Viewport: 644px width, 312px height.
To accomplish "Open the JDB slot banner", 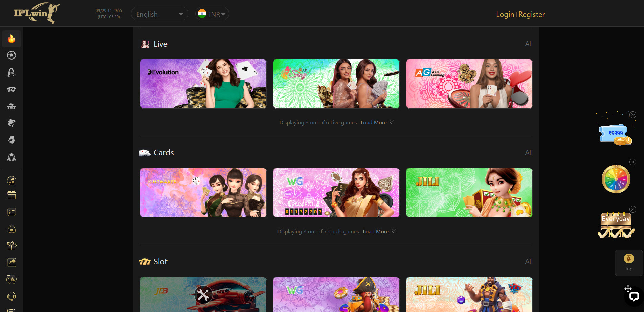I will pos(203,294).
